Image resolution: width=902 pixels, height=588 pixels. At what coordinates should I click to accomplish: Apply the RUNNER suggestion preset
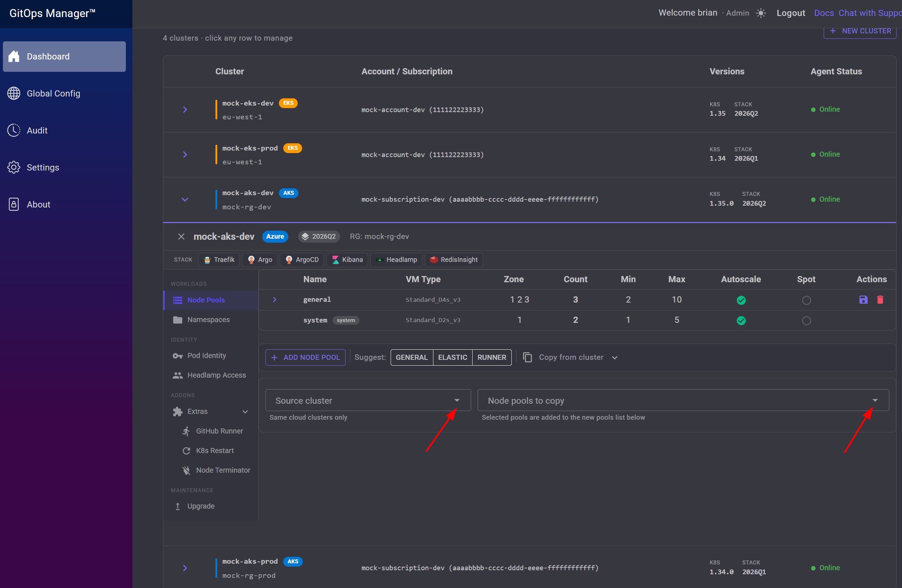pos(491,358)
